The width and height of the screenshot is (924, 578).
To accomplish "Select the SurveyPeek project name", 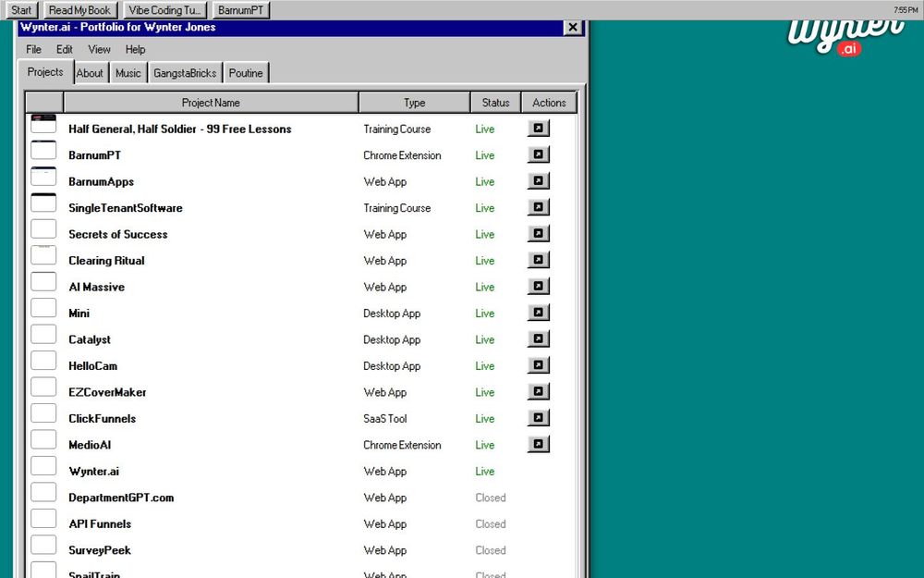I will pyautogui.click(x=100, y=550).
